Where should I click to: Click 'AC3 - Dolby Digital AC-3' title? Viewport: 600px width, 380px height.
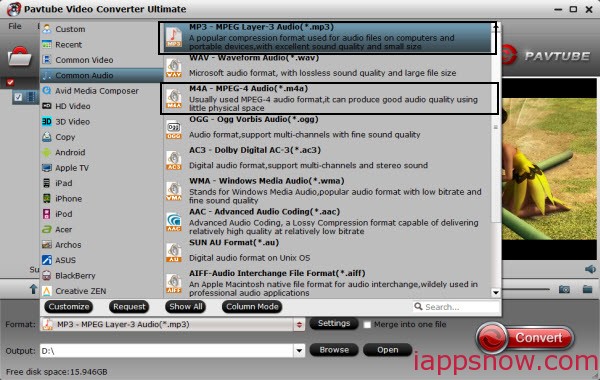pyautogui.click(x=255, y=150)
